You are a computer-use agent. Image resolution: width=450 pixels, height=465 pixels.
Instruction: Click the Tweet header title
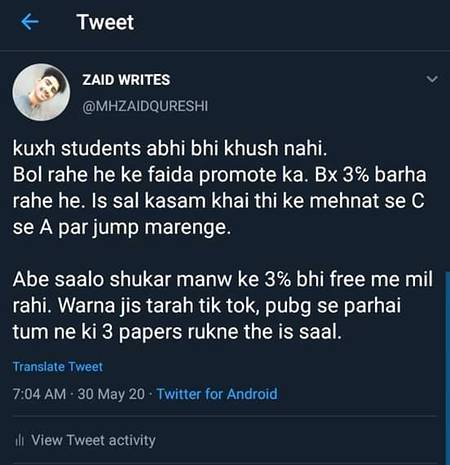[105, 22]
